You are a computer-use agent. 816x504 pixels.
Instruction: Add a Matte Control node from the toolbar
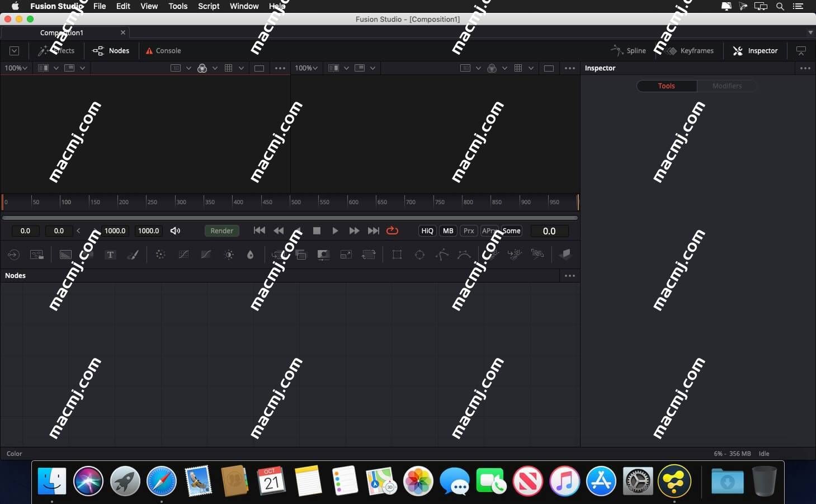coord(323,255)
